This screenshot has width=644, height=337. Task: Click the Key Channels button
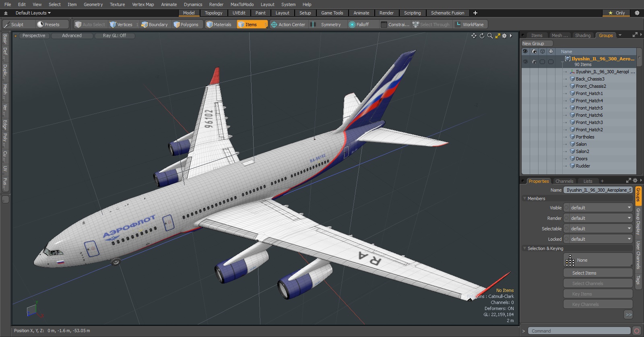coord(598,304)
